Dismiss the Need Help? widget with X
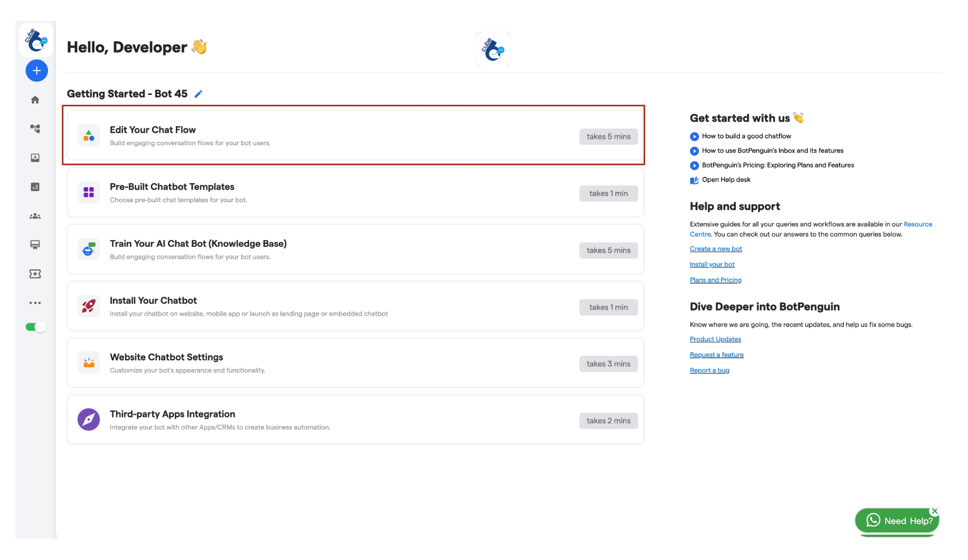This screenshot has height=560, width=968. (x=935, y=511)
